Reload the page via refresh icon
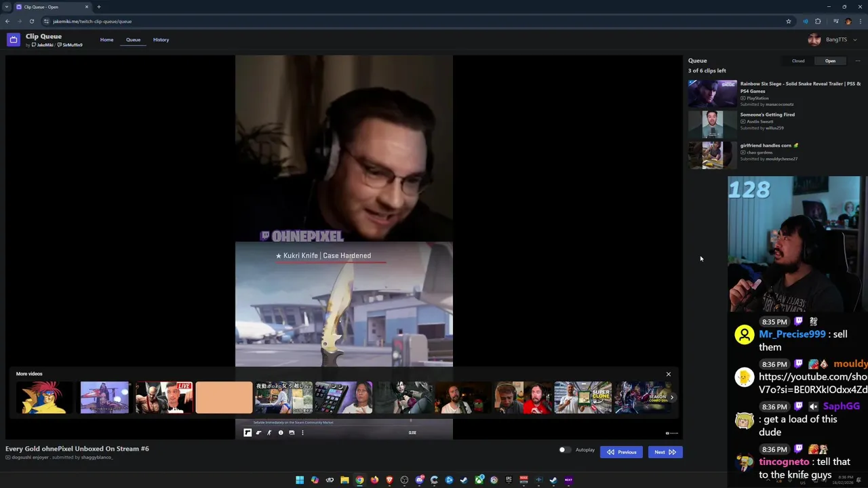 (x=31, y=21)
